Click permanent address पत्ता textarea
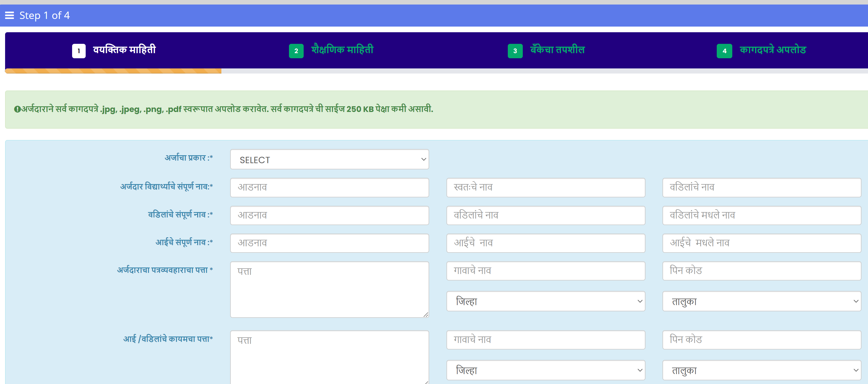The width and height of the screenshot is (868, 384). point(330,357)
